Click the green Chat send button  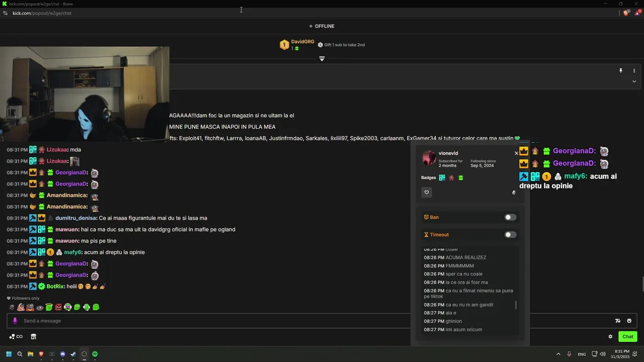628,337
